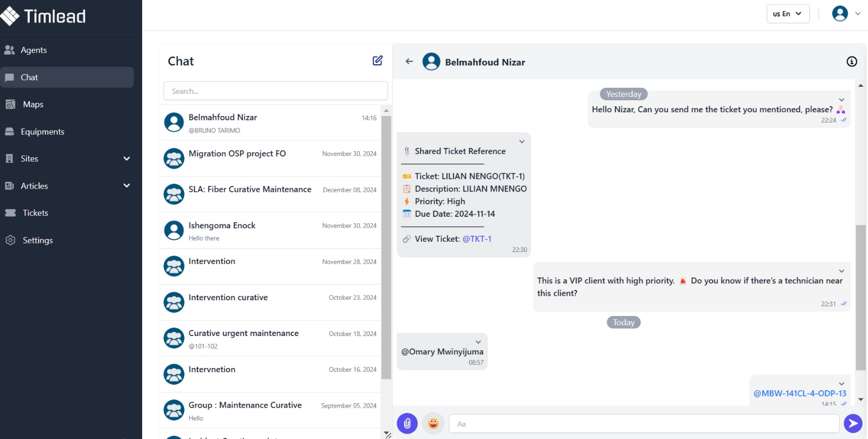Open Settings from the sidebar
Image resolution: width=868 pixels, height=439 pixels.
pos(37,240)
